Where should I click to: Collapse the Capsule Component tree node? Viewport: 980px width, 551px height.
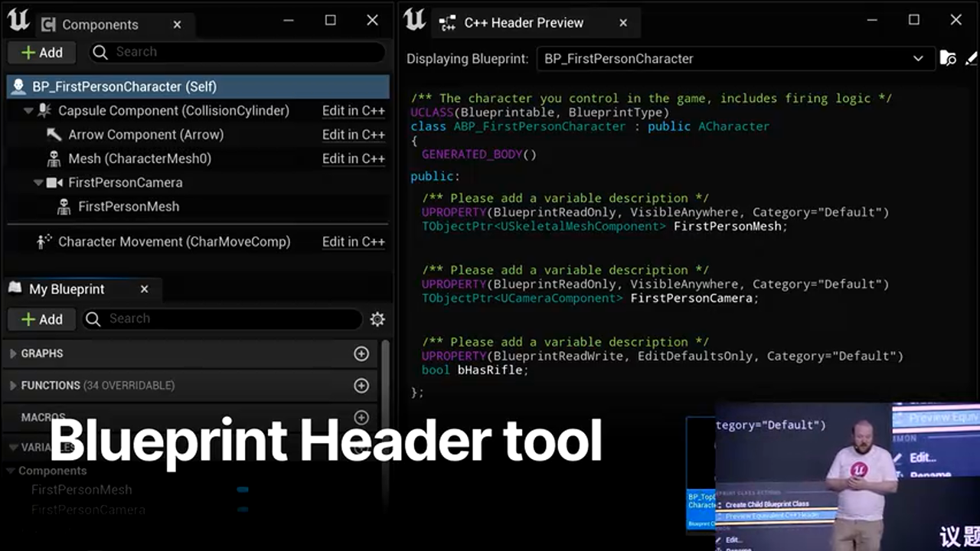click(28, 111)
